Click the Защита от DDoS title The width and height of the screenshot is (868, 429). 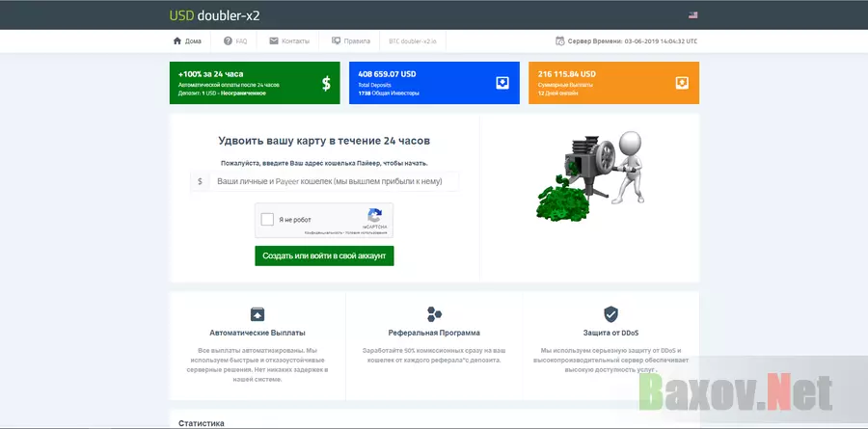pos(611,333)
